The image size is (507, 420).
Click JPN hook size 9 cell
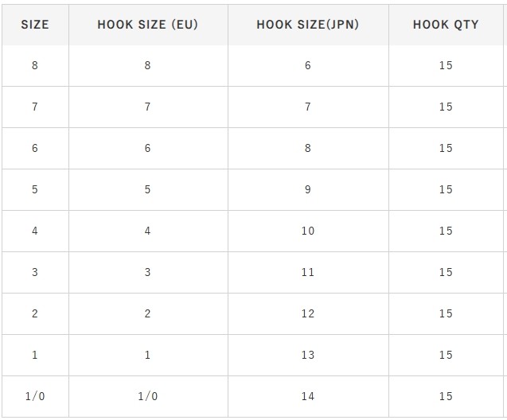point(308,189)
